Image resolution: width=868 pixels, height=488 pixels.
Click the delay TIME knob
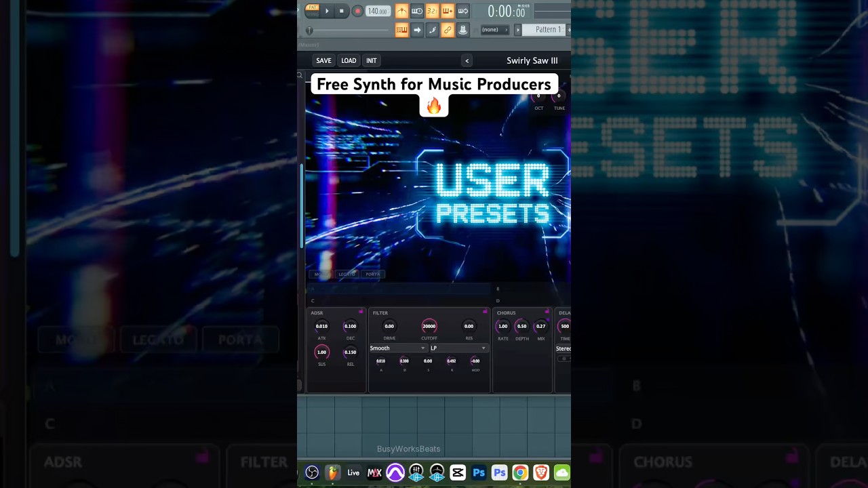point(564,326)
